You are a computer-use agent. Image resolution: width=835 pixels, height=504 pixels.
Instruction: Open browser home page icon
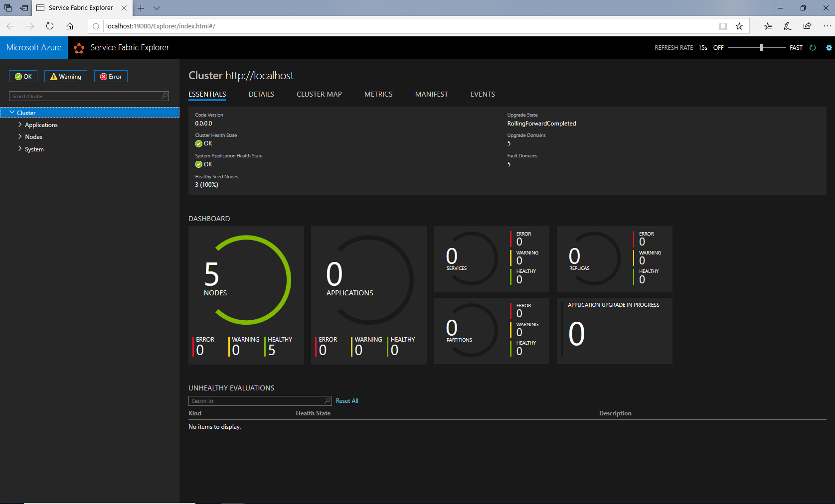click(x=70, y=26)
